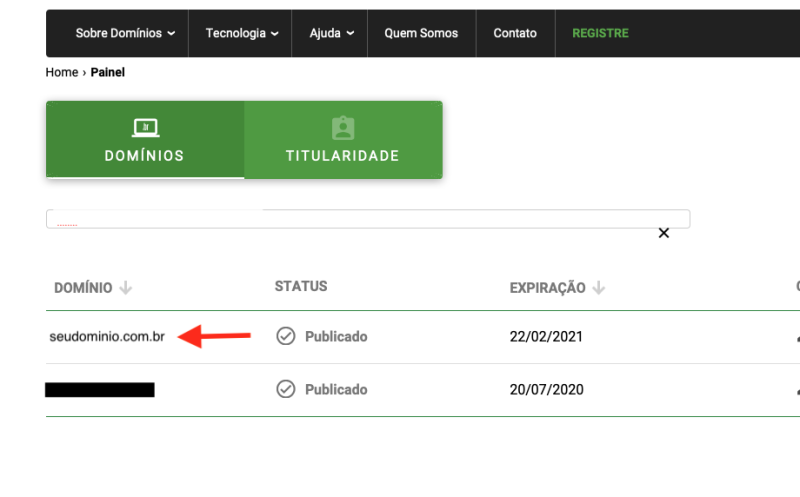Open the Contato menu item
The image size is (800, 497).
click(515, 33)
